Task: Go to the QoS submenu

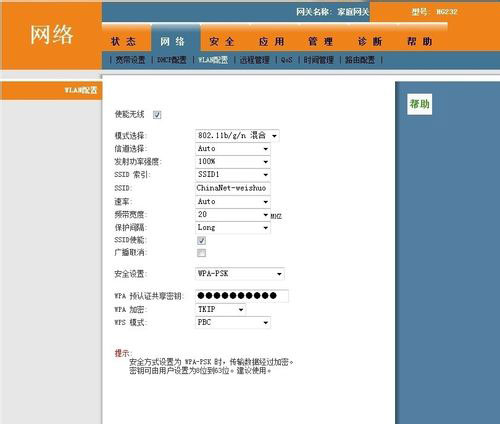Action: (x=286, y=60)
